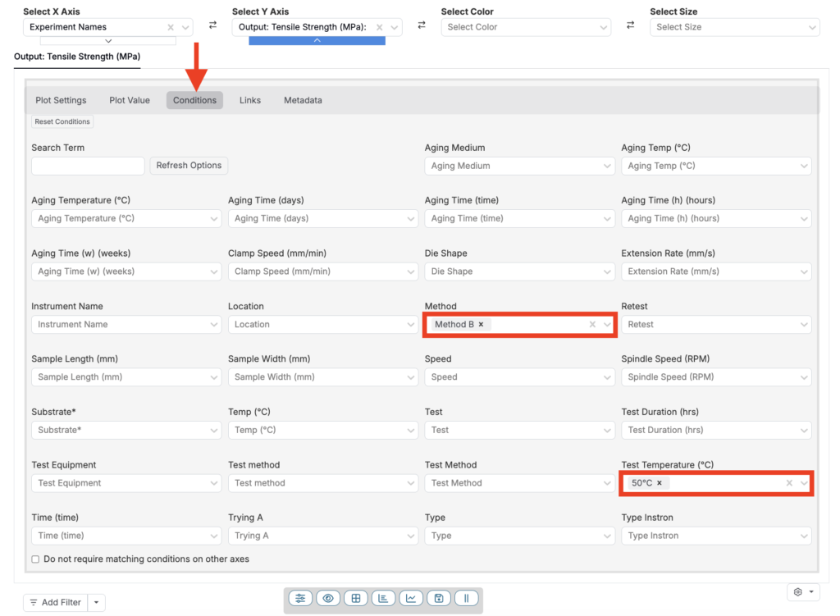Image resolution: width=840 pixels, height=616 pixels.
Task: Expand the Sample Length (mm) dropdown
Action: (126, 377)
